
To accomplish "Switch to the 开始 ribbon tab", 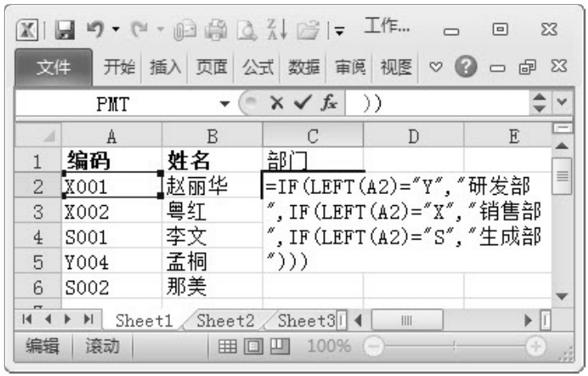I will click(x=119, y=68).
